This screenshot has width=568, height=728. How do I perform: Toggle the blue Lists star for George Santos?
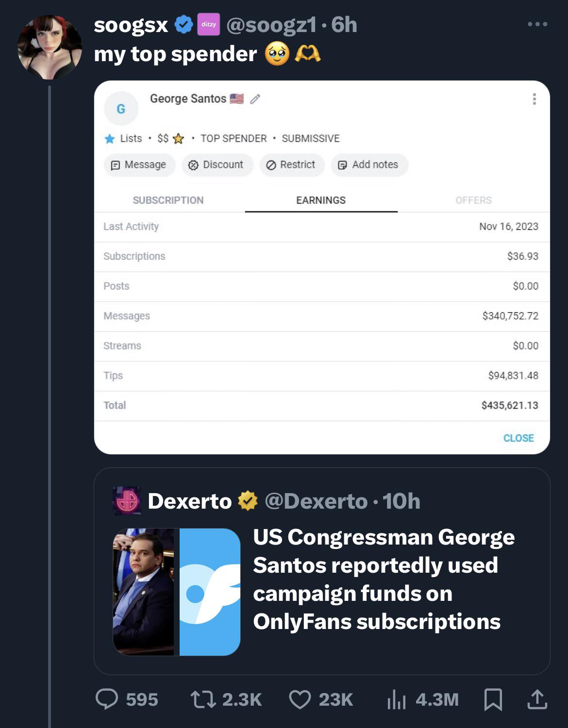[110, 138]
